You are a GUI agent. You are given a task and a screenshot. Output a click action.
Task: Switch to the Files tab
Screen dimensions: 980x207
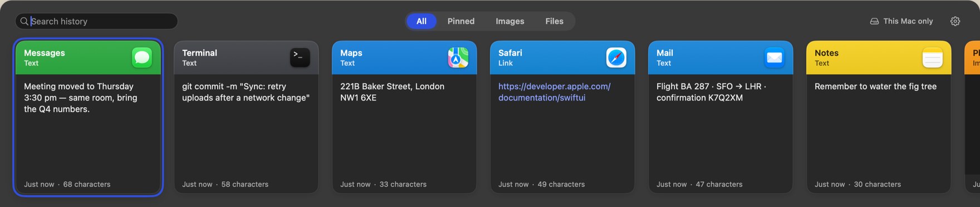click(x=555, y=21)
